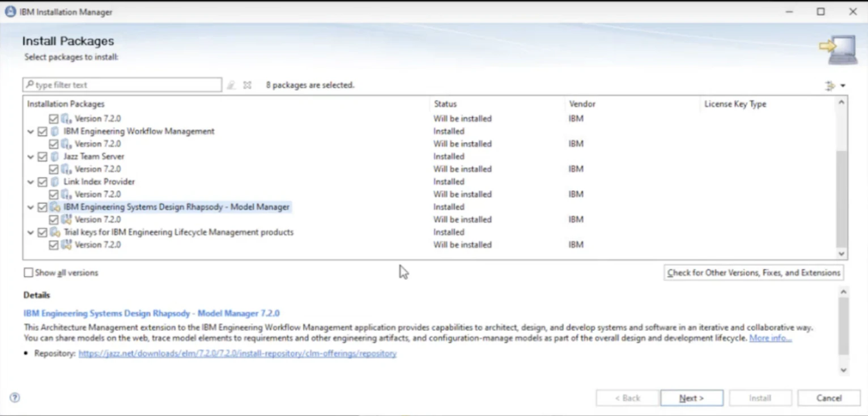The image size is (868, 416).
Task: Toggle Version 7.2.0 checkbox under Jazz Team Server
Action: click(54, 169)
